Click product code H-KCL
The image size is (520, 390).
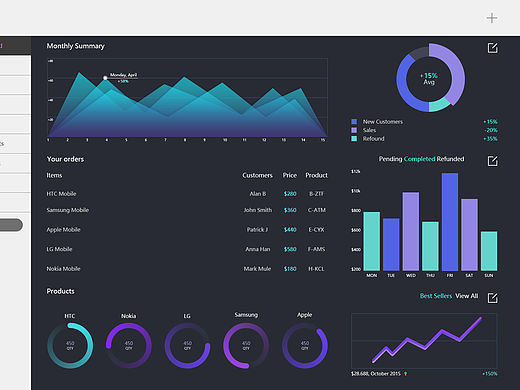(x=316, y=269)
